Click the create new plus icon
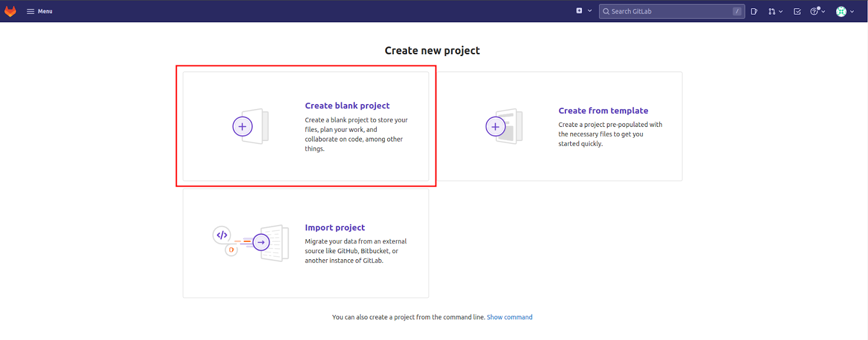The width and height of the screenshot is (868, 340). point(579,11)
